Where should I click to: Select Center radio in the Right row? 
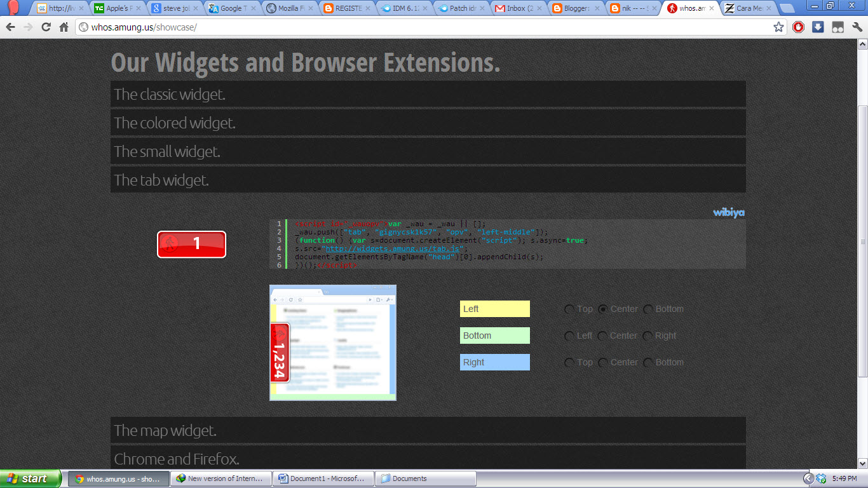pyautogui.click(x=602, y=363)
